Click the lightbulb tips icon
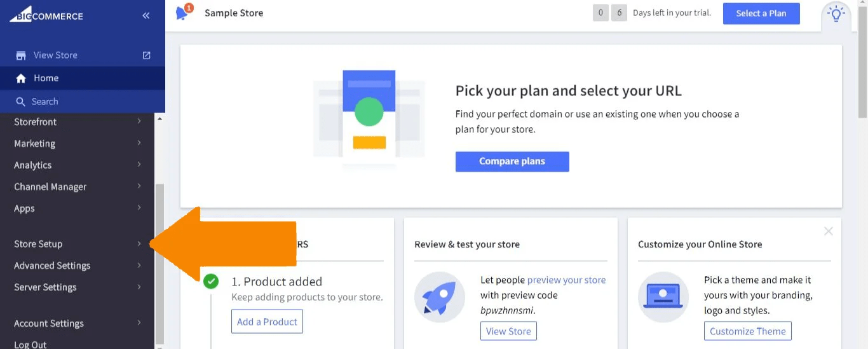The height and width of the screenshot is (349, 868). pos(836,13)
